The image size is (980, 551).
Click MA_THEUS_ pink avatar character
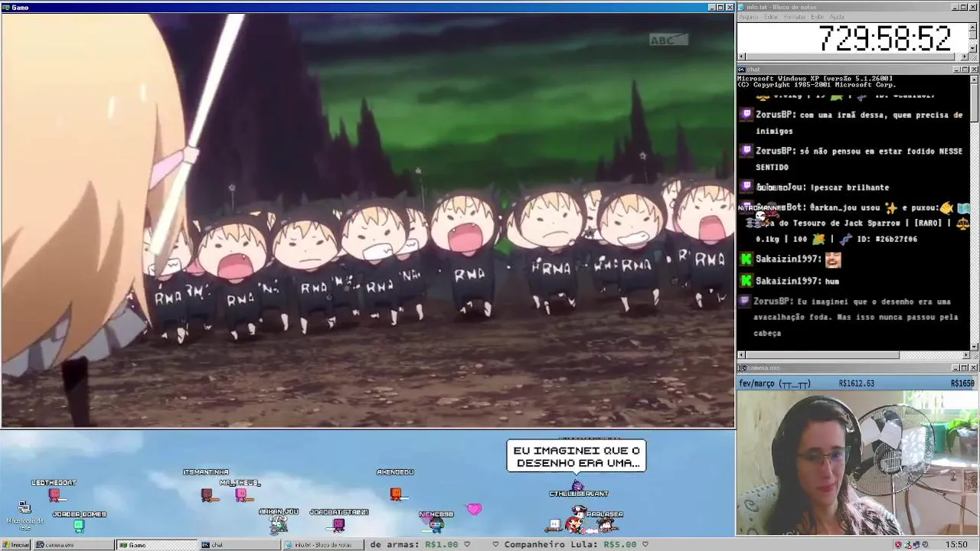pos(241,495)
